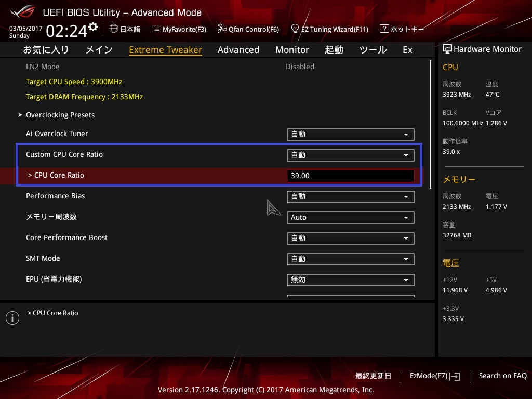Viewport: 532px width, 399px height.
Task: Click the +3.3V 3.335 V reading
Action: (x=453, y=318)
